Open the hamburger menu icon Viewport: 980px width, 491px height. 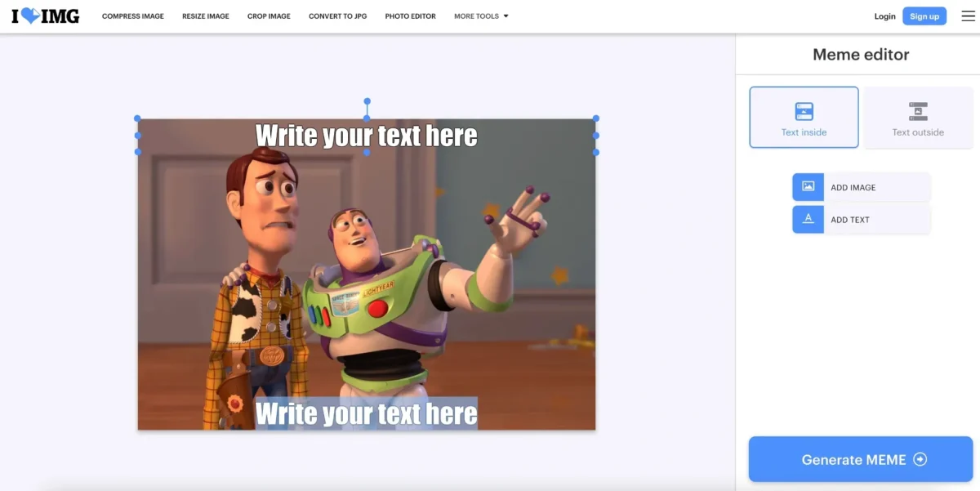(968, 16)
